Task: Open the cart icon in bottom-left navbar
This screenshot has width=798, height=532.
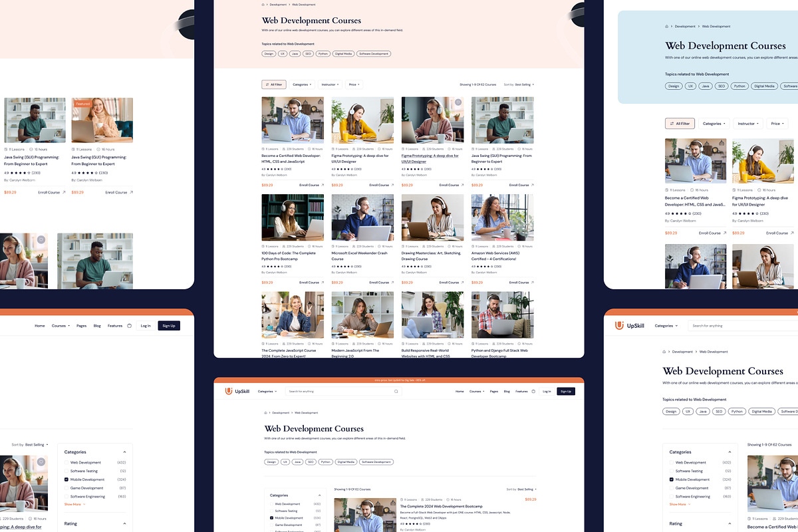Action: [130, 326]
